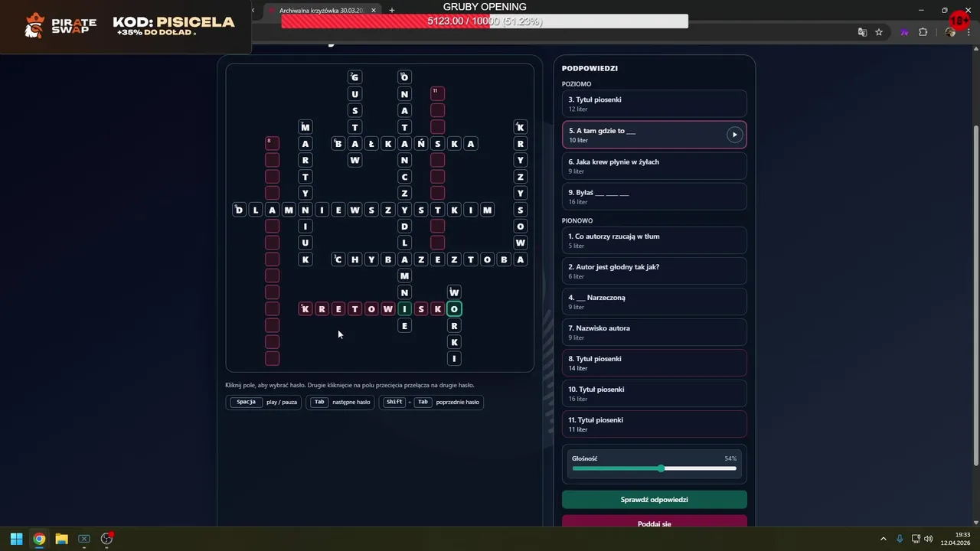Open Google Translate icon in address bar

tap(862, 32)
